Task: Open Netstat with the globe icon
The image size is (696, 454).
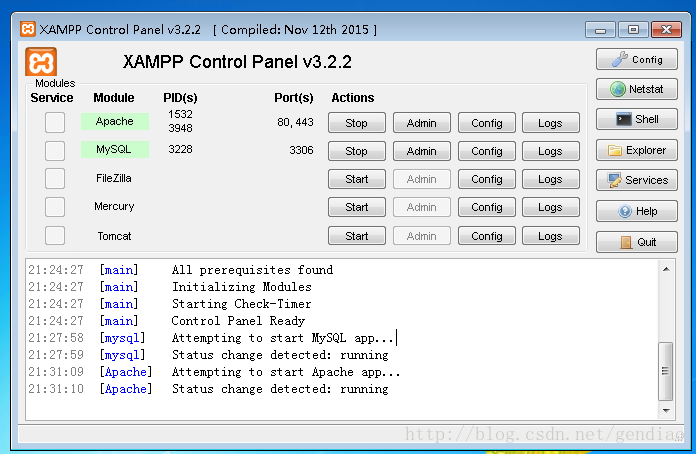Action: click(x=637, y=89)
